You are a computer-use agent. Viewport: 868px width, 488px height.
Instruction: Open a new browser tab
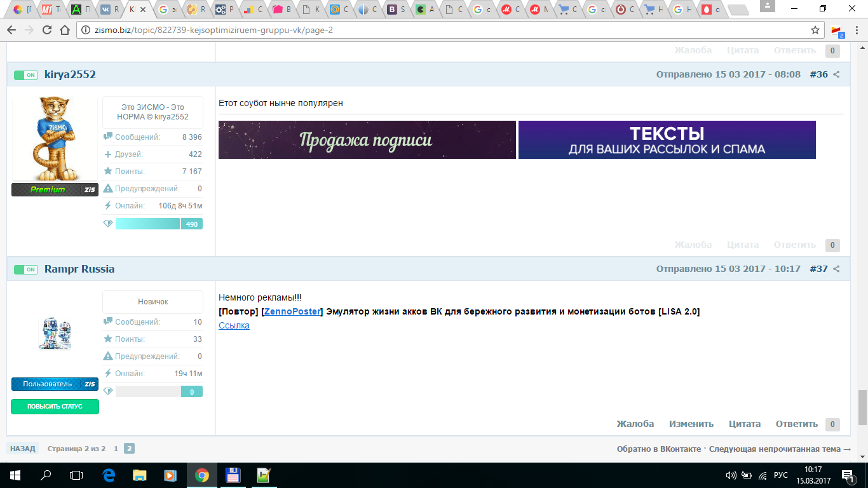pos(737,10)
